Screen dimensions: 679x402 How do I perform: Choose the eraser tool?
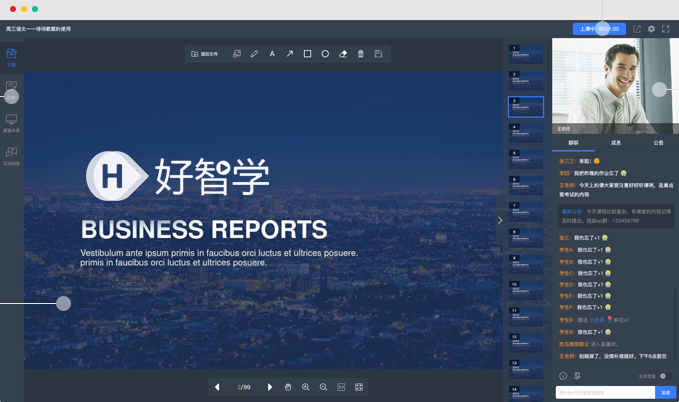tap(343, 54)
